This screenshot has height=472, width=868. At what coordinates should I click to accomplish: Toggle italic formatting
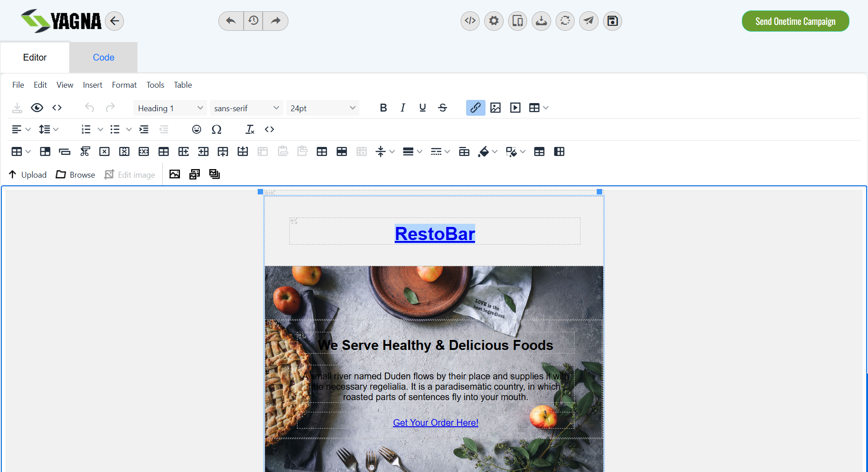point(403,108)
